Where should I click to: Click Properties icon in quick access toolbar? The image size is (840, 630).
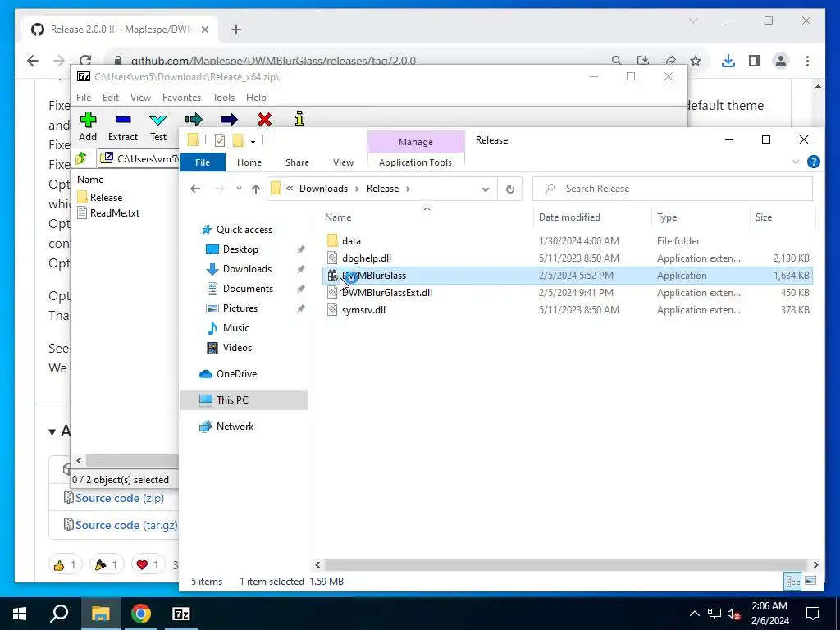[220, 140]
